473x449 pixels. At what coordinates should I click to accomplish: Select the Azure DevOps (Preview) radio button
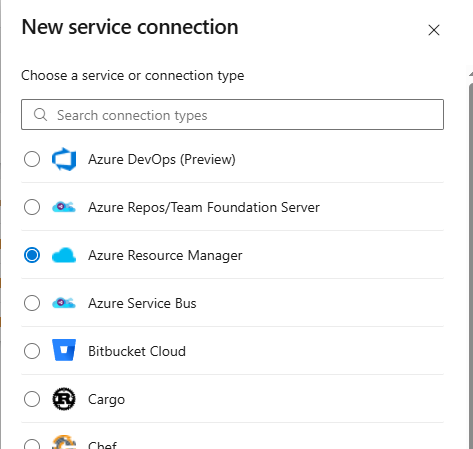point(32,159)
